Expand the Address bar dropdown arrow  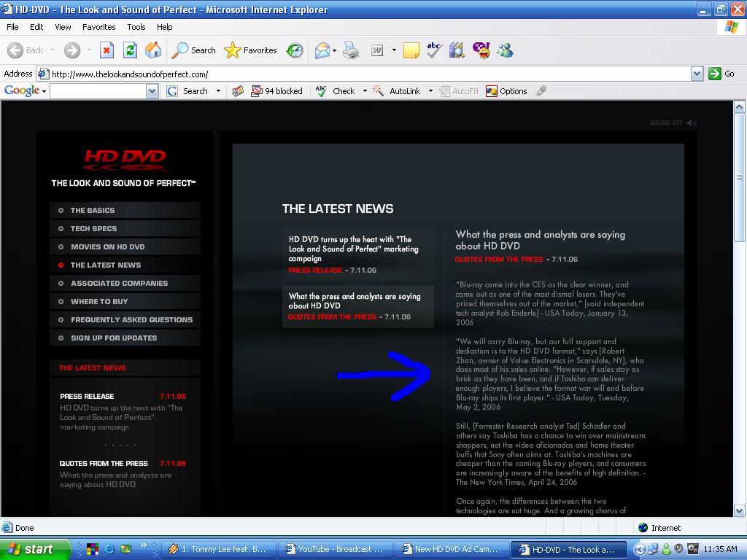[697, 74]
